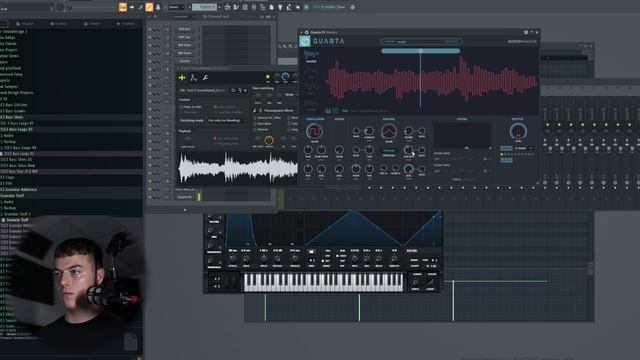Click the round knob at right end of top toolbar

click(x=352, y=7)
